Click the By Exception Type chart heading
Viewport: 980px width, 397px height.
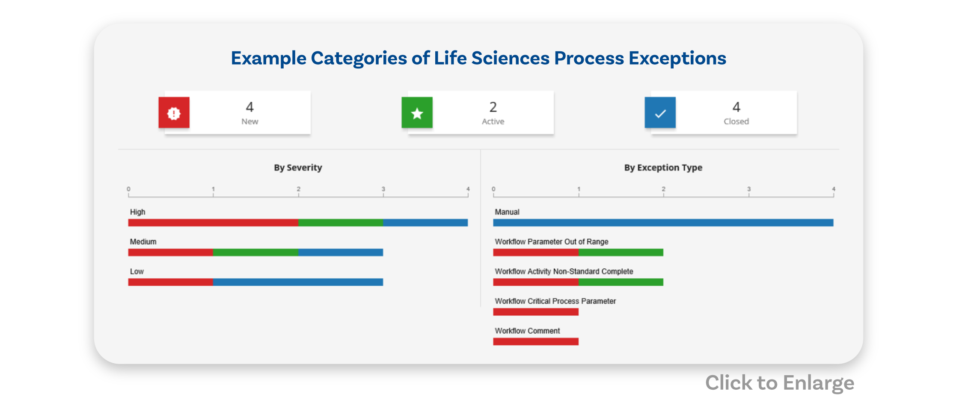tap(663, 168)
